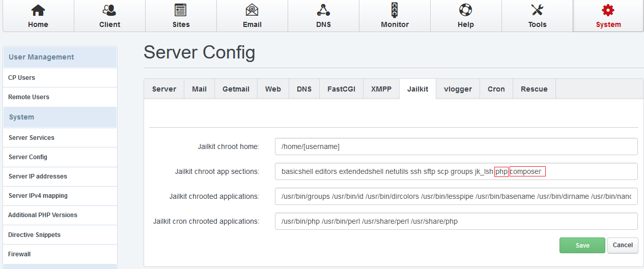Click the Help lifebuoy icon

tap(465, 10)
